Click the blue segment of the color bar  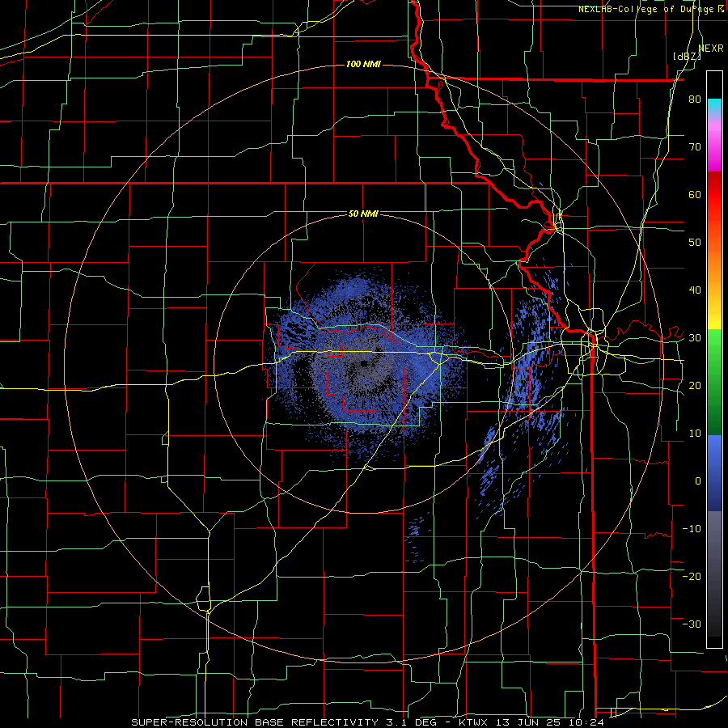[714, 473]
